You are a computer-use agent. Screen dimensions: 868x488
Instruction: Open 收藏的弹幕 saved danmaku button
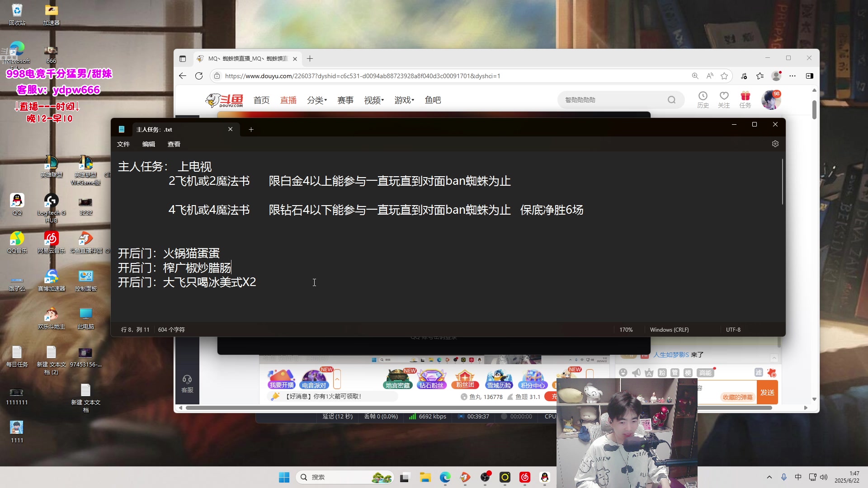737,397
